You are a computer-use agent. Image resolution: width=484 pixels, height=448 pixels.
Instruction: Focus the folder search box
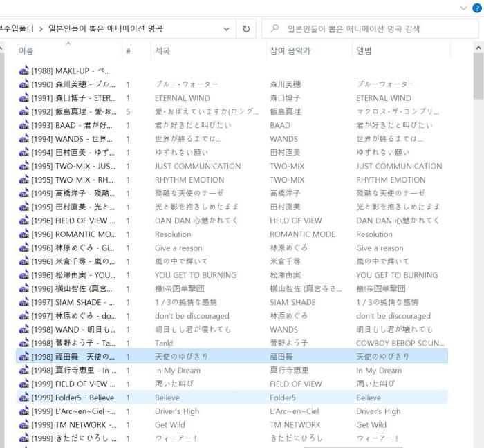tap(370, 29)
